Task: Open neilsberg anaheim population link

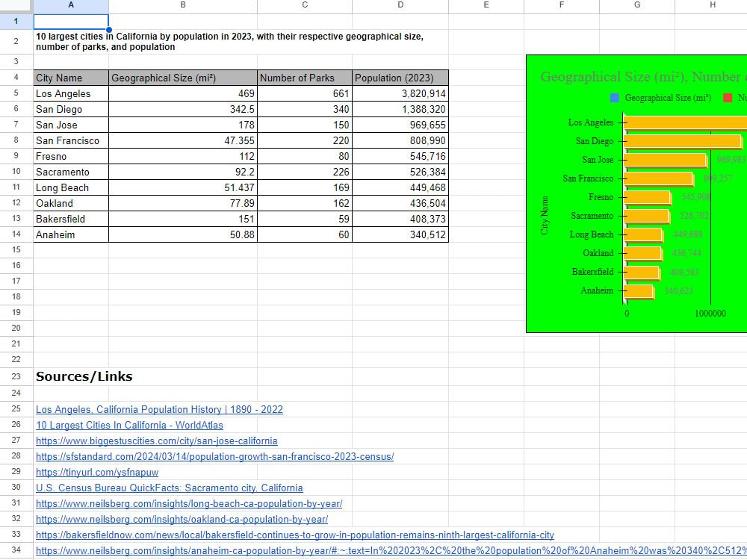Action: 391,551
